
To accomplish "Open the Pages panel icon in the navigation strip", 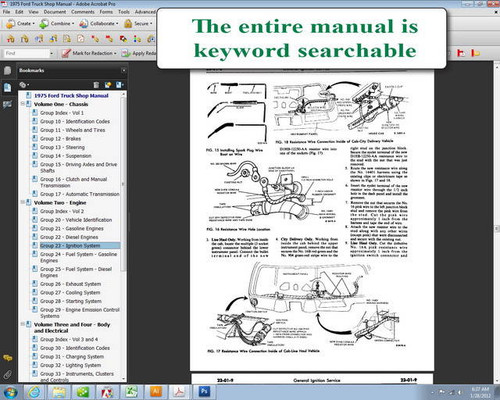I will click(x=7, y=70).
